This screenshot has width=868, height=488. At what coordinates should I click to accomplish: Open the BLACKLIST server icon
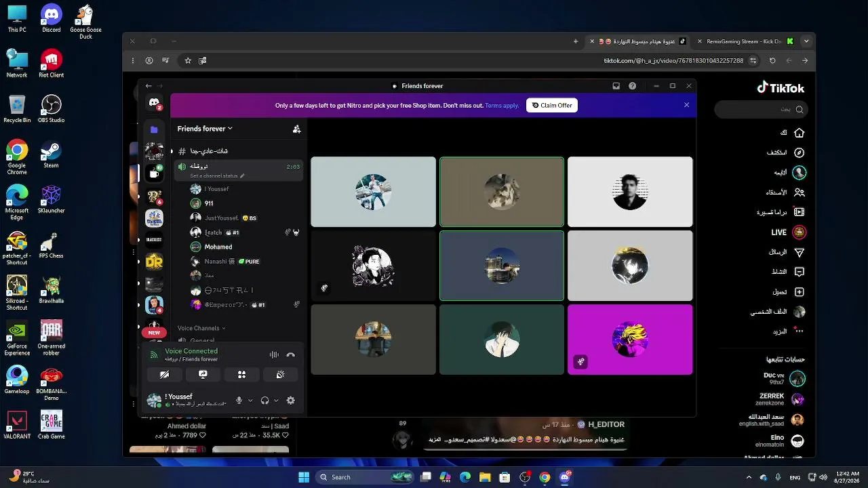(154, 239)
